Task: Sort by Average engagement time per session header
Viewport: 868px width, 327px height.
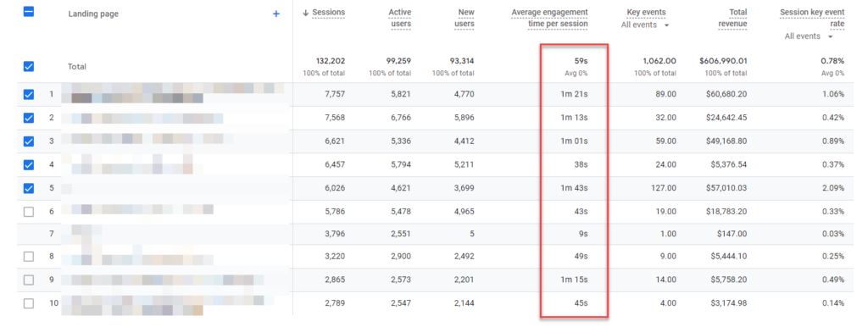Action: (549, 19)
